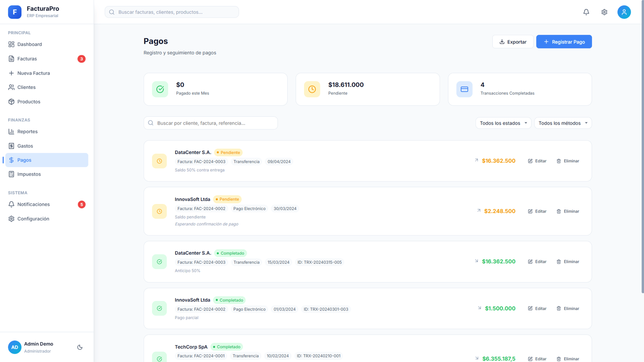Click clock icon of DataCenter S.A. pending payment
This screenshot has height=362, width=644.
coord(159,161)
